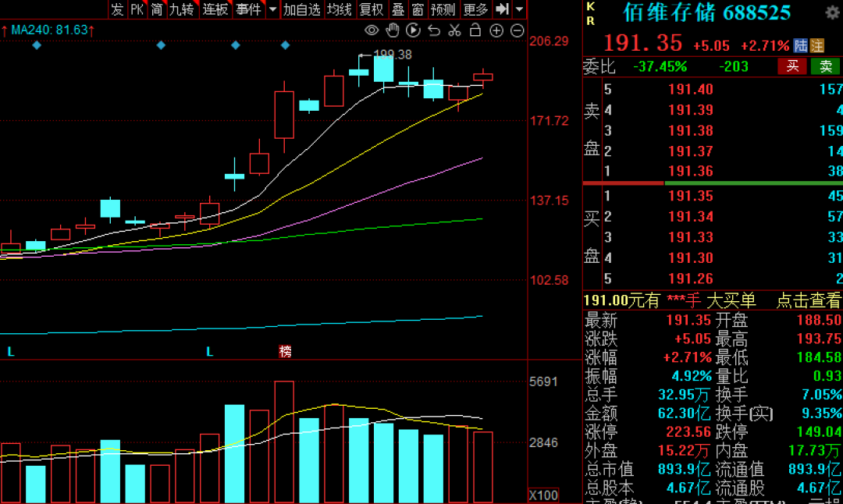The height and width of the screenshot is (504, 843).
Task: Click the undo arrow icon
Action: [x=434, y=30]
